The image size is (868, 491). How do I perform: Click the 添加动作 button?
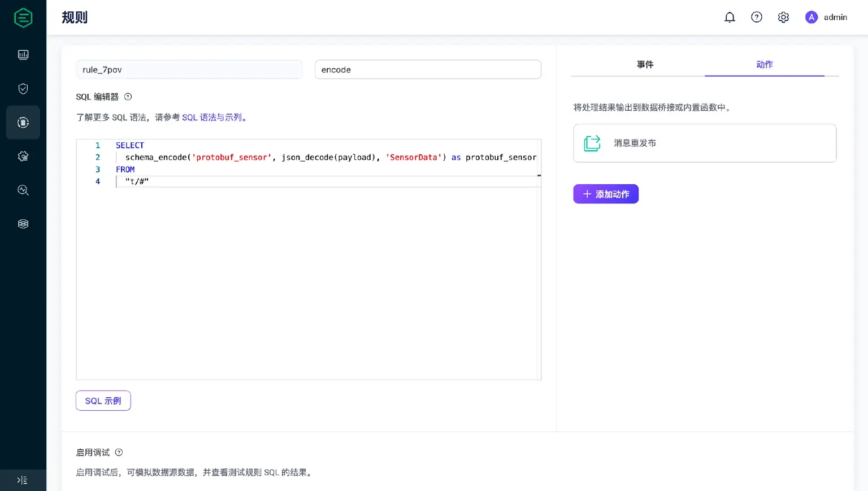point(606,194)
